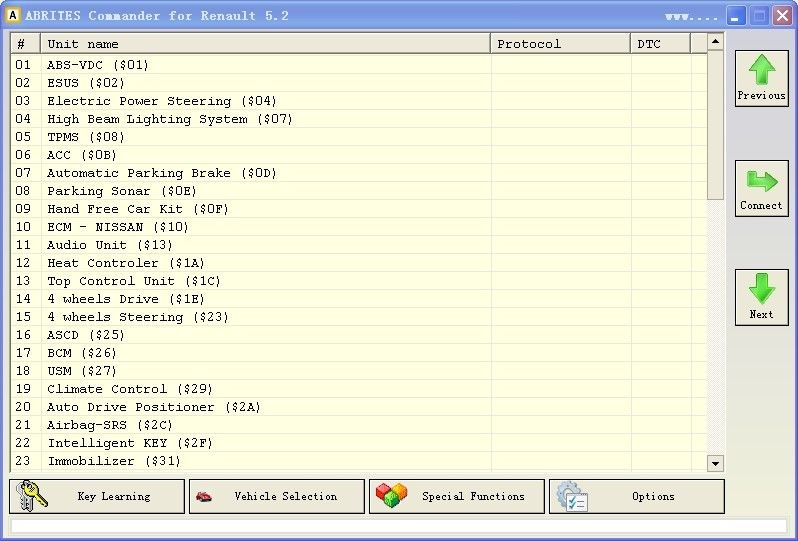798x541 pixels.
Task: Sort by Unit name column header
Action: pyautogui.click(x=265, y=44)
